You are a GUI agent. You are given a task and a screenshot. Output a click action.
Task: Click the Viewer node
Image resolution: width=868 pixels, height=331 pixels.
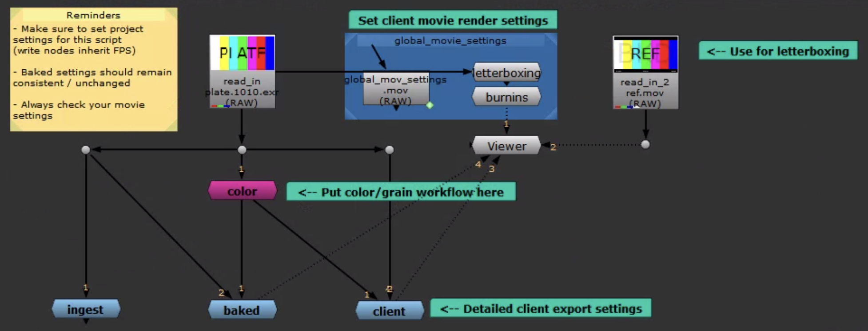(x=506, y=146)
